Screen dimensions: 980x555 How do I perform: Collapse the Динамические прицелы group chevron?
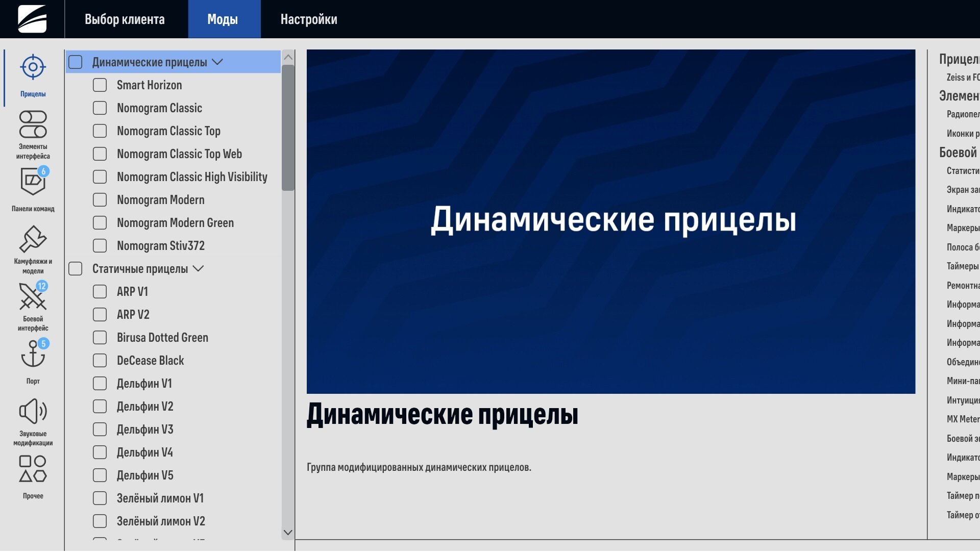pos(217,62)
